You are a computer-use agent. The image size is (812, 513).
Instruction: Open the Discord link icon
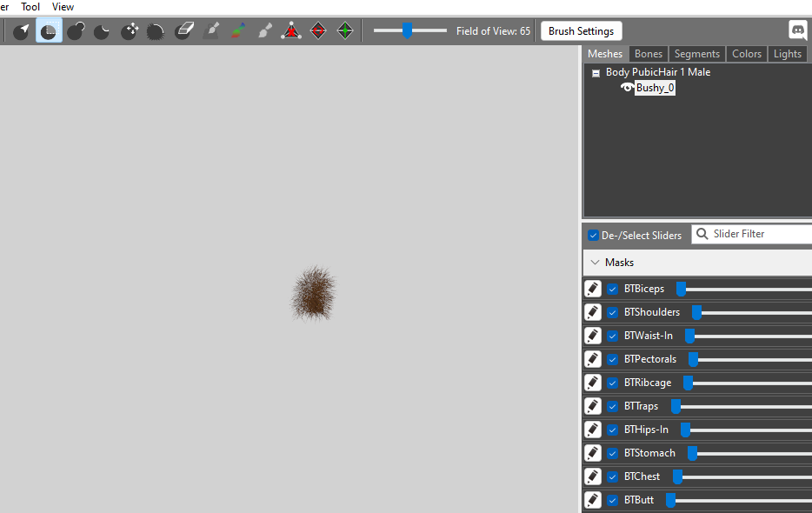click(798, 30)
